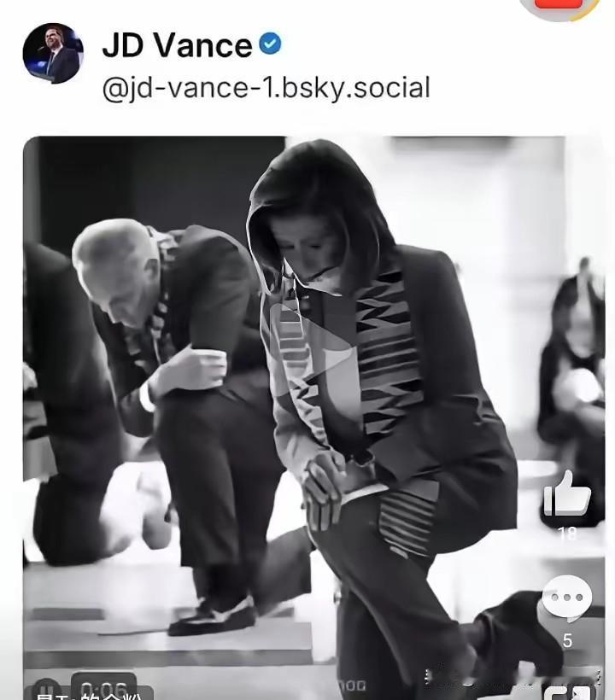Open comments via speech bubble icon

click(567, 598)
